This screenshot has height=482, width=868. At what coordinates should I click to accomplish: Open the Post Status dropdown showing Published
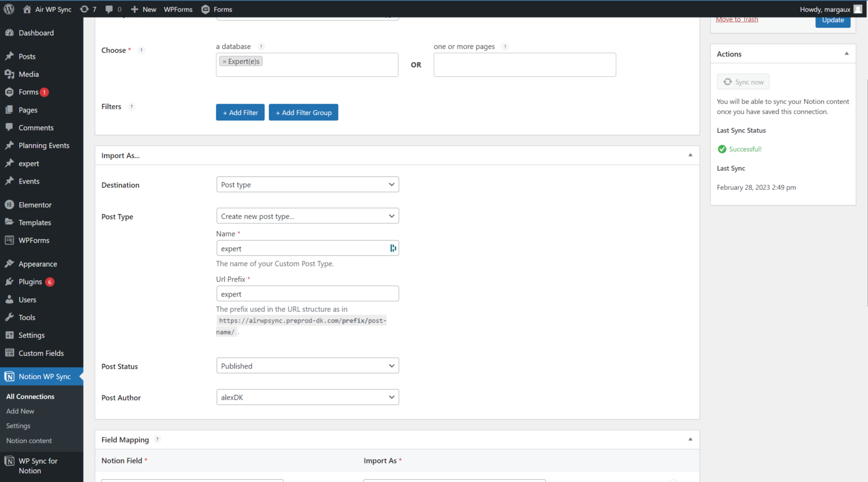tap(307, 366)
